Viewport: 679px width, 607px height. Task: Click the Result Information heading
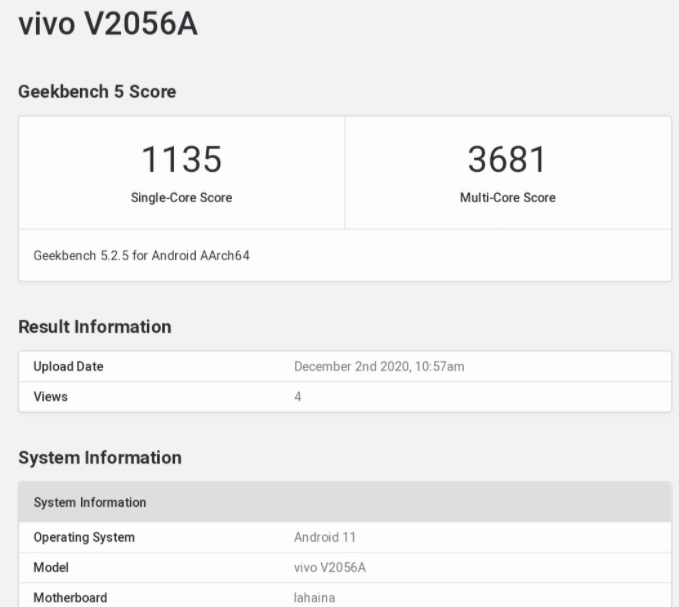[x=95, y=327]
